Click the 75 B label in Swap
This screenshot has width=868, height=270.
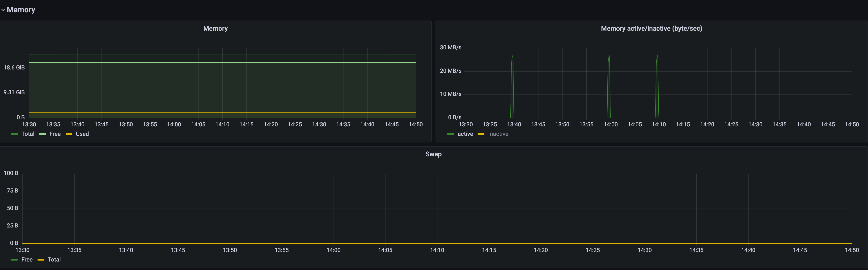(13, 191)
